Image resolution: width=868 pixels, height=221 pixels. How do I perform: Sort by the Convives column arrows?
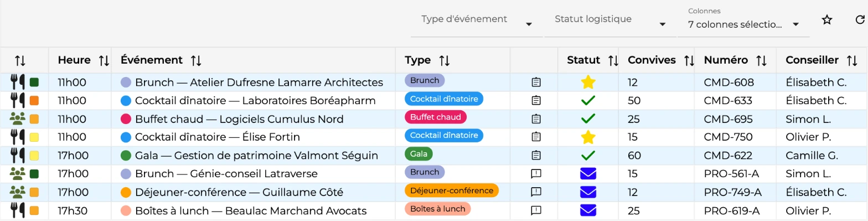tap(689, 60)
